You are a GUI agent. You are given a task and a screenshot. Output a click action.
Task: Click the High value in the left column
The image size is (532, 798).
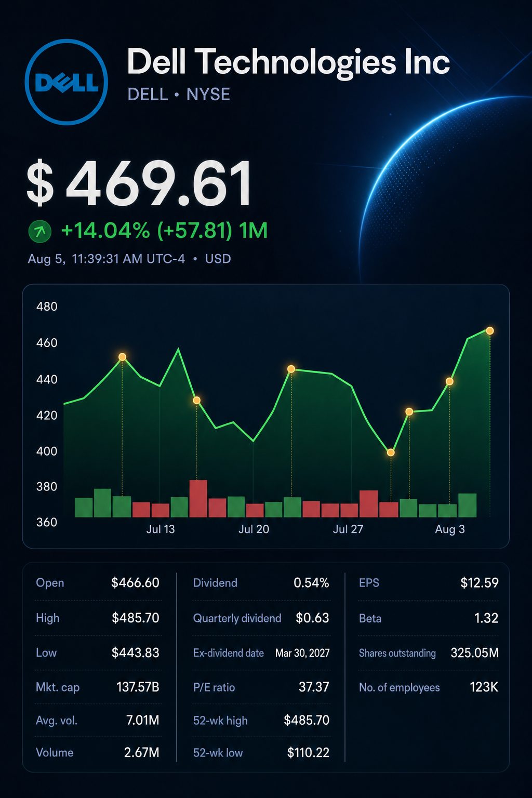point(135,618)
